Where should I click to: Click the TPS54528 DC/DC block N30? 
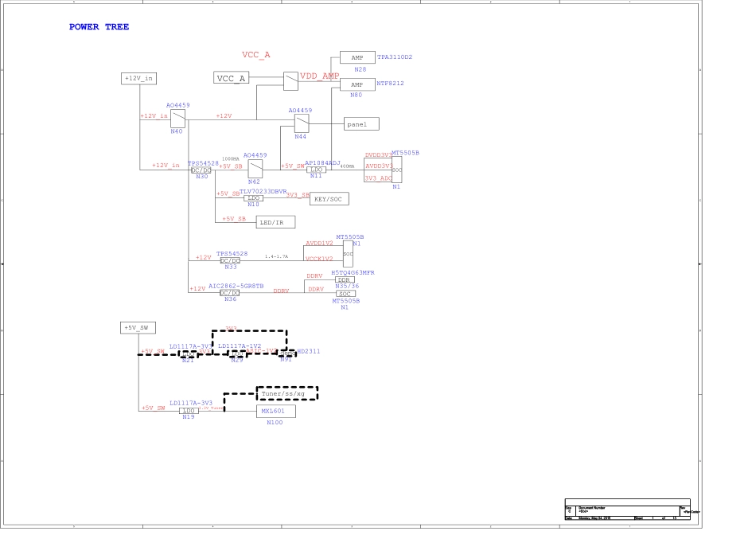coord(201,170)
